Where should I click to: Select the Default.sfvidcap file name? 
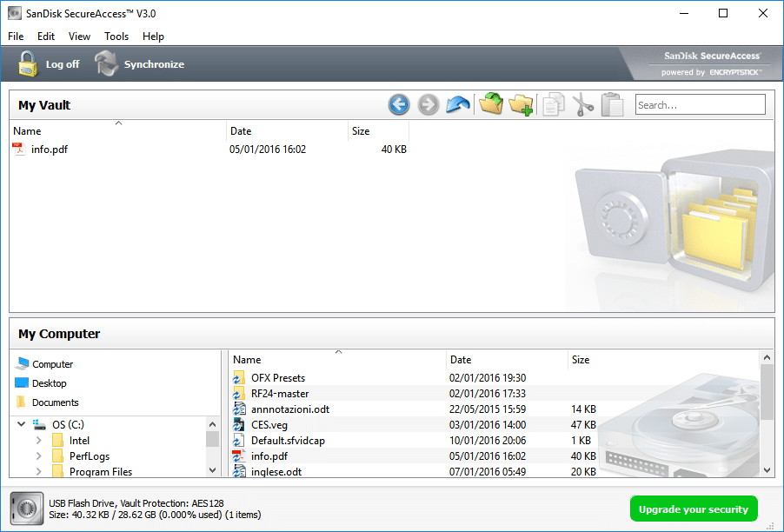click(288, 441)
